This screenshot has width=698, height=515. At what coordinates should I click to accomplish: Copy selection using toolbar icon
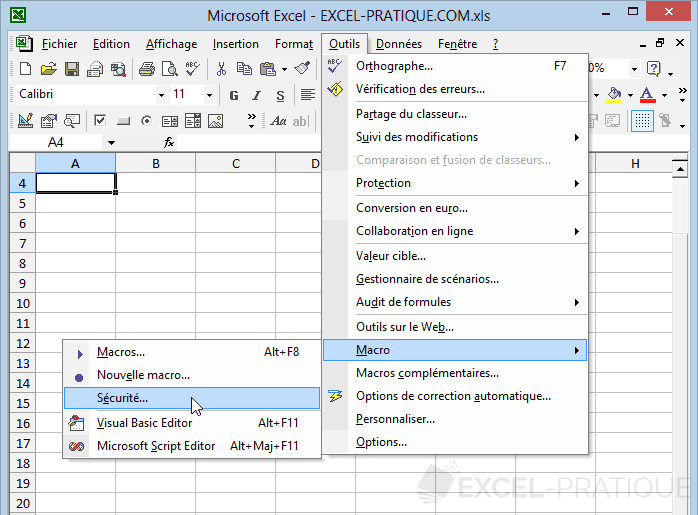pyautogui.click(x=244, y=69)
